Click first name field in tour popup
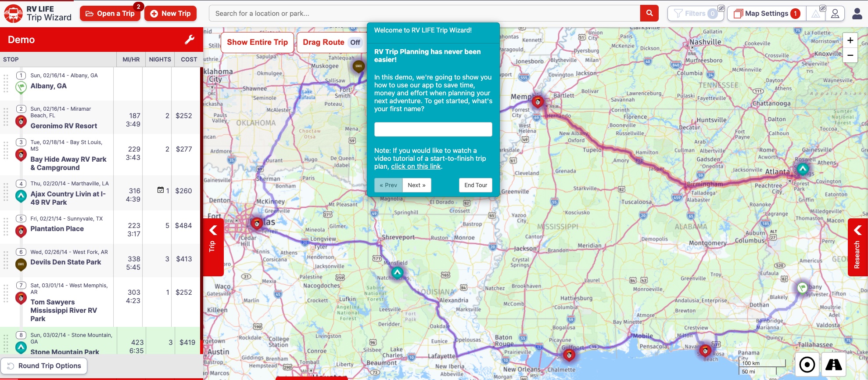The width and height of the screenshot is (868, 380). pos(433,129)
